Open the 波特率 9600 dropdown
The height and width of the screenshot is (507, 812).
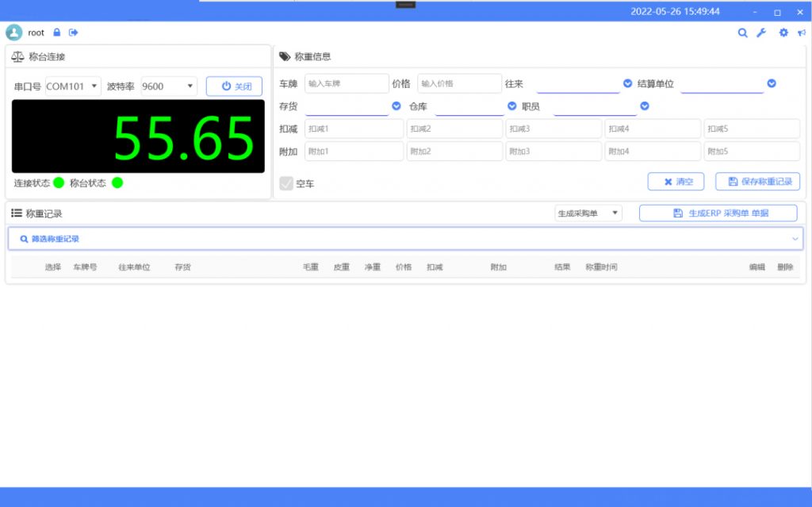tap(168, 86)
